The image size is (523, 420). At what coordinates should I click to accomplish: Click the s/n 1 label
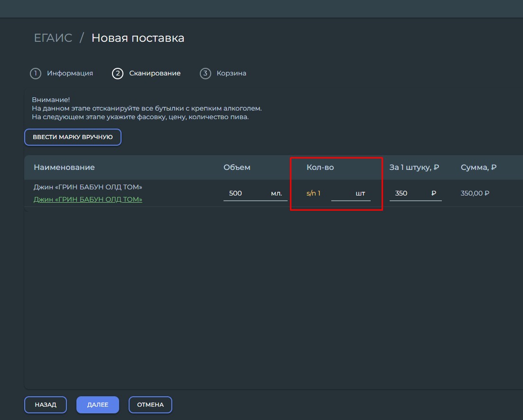pyautogui.click(x=314, y=193)
